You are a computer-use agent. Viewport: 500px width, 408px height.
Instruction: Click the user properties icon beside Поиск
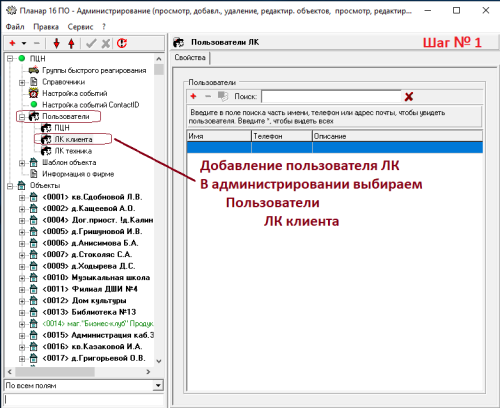pos(223,96)
